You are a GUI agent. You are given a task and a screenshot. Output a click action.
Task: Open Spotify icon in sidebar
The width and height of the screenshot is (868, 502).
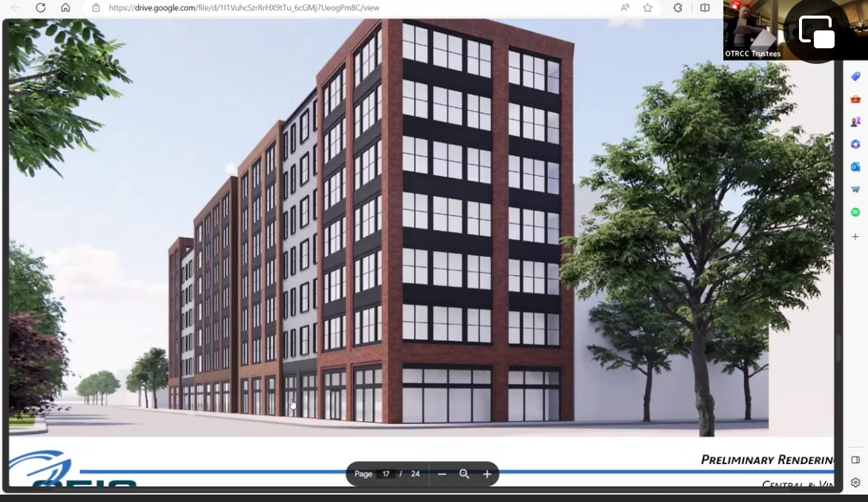(855, 212)
